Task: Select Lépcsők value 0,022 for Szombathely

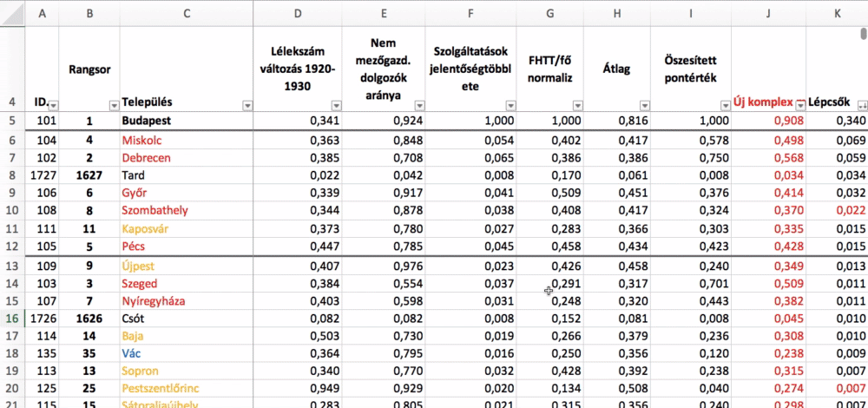Action: [x=837, y=211]
